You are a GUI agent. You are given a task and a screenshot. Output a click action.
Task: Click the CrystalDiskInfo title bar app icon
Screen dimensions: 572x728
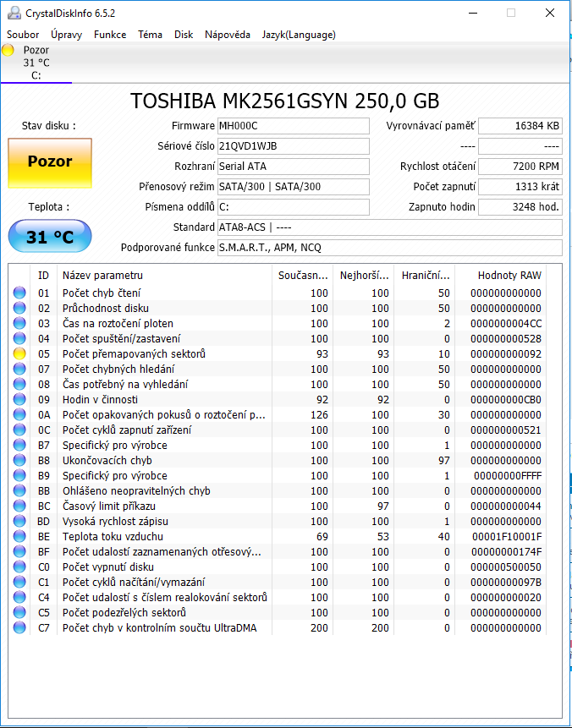coord(11,13)
